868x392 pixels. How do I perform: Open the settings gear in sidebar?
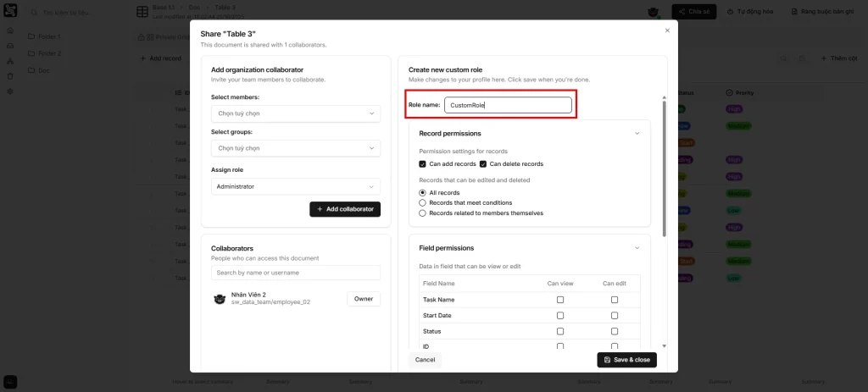click(9, 91)
